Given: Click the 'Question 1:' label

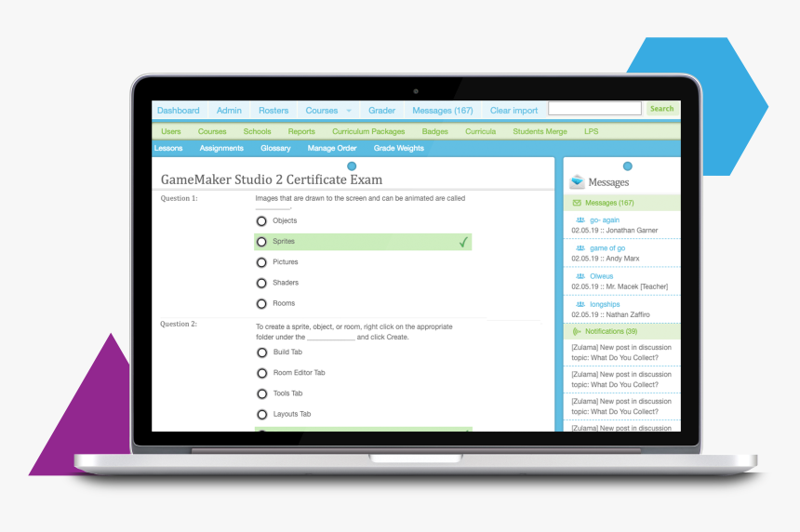Looking at the screenshot, I should coord(180,198).
